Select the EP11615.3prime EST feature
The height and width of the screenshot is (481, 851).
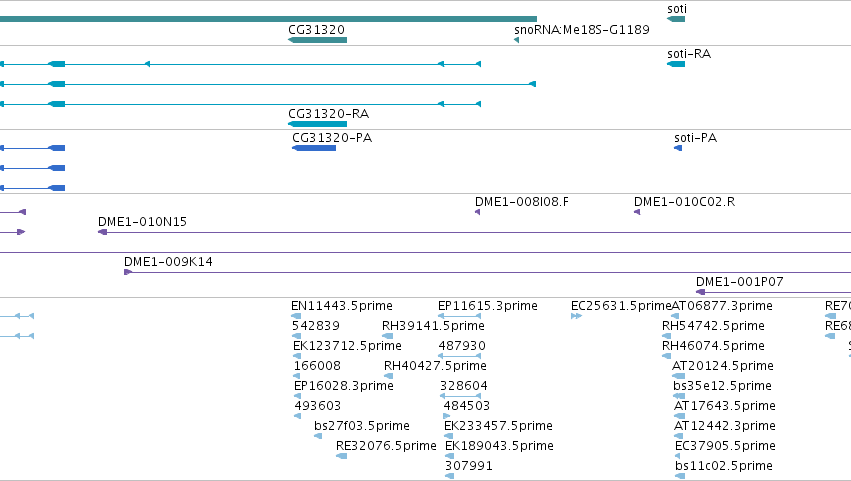(459, 316)
